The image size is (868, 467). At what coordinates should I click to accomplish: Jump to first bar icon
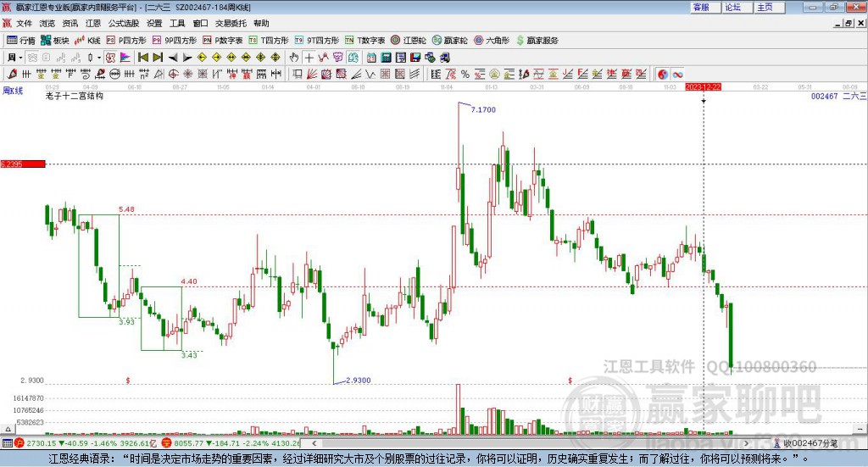(x=143, y=58)
